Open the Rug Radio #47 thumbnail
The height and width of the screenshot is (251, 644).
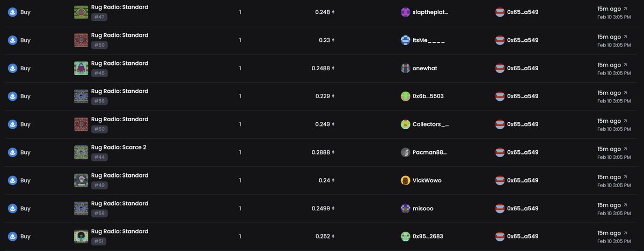point(81,12)
